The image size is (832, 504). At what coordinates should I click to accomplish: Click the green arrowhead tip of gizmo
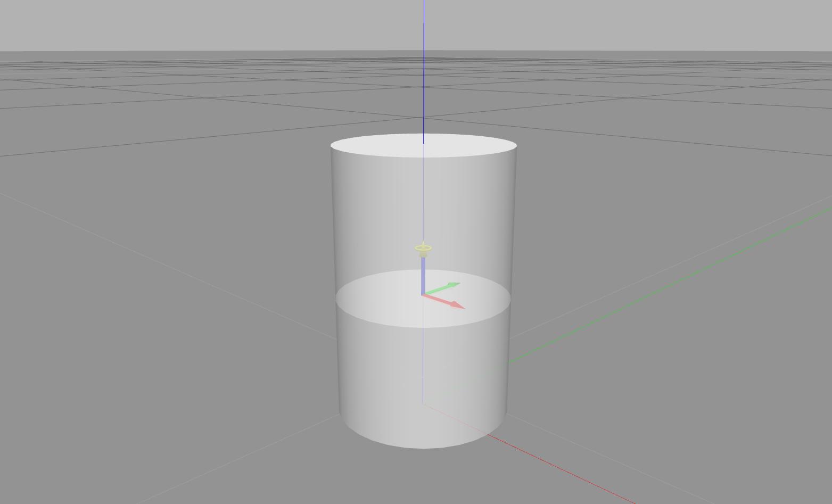tap(454, 285)
